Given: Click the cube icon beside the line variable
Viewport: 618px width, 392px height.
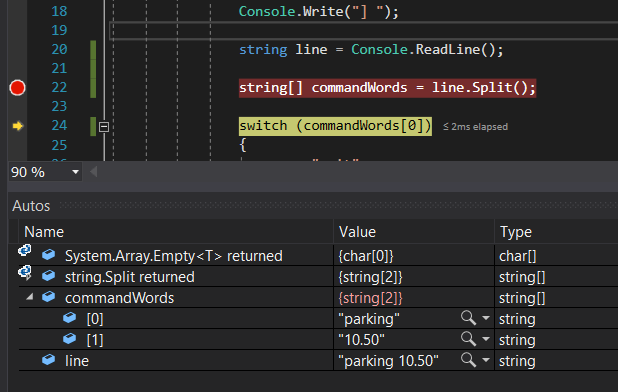Looking at the screenshot, I should coord(48,359).
